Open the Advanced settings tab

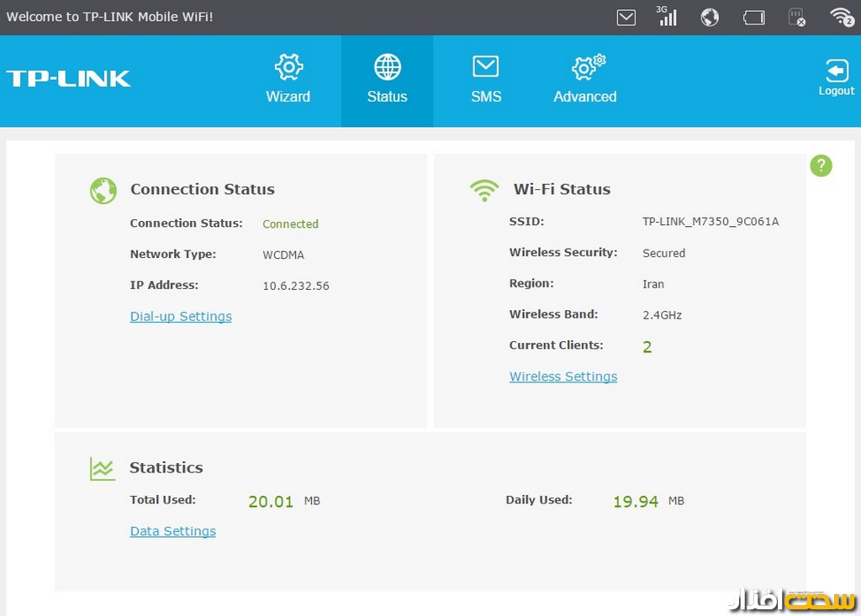585,80
